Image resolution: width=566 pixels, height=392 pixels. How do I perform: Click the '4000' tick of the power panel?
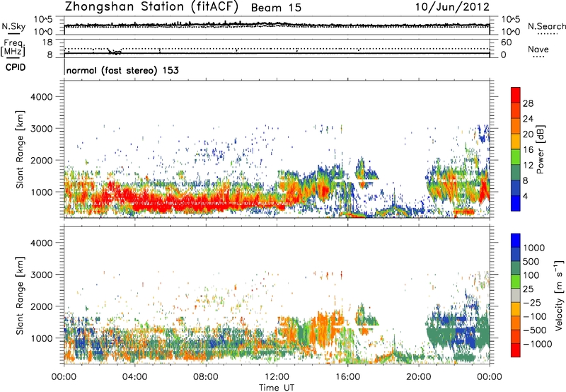[x=41, y=97]
